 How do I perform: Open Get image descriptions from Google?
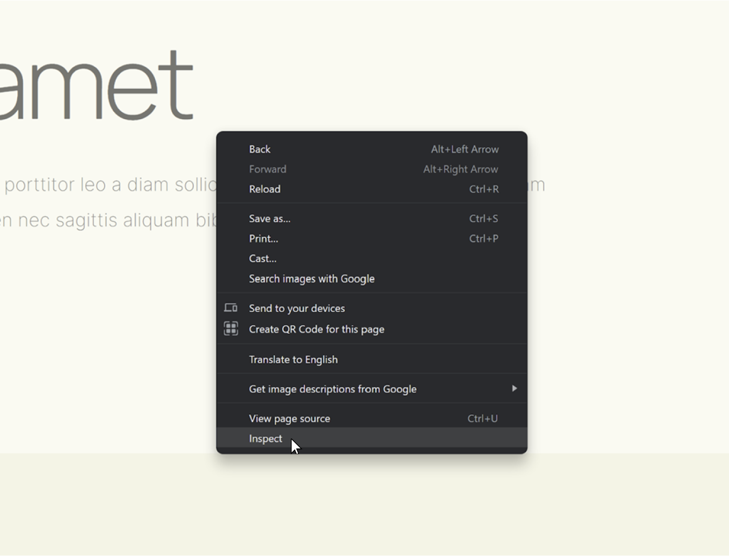point(332,389)
